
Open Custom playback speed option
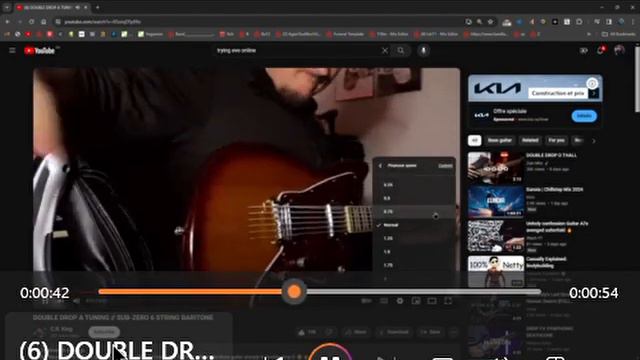pos(445,166)
